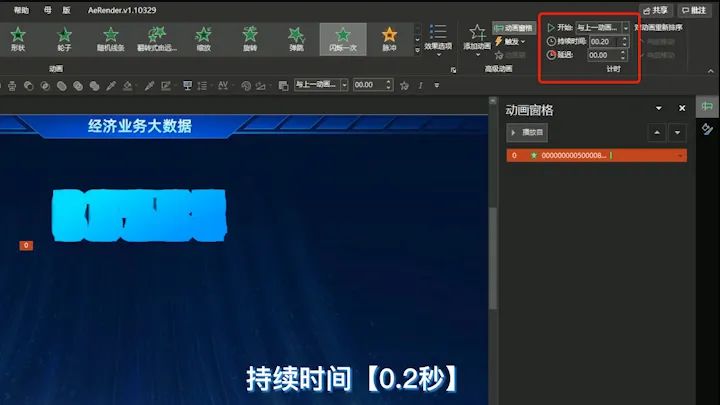
Task: Select the animation entry 000000000500008...
Action: click(596, 155)
